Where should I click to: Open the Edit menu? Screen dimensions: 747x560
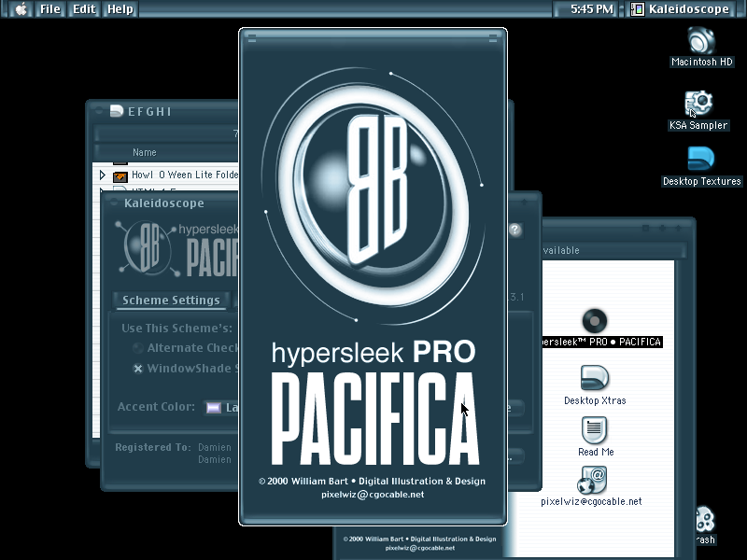pyautogui.click(x=84, y=9)
